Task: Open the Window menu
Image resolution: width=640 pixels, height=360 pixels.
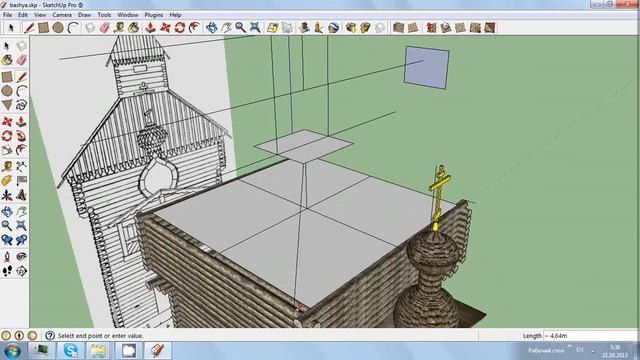Action: click(128, 15)
